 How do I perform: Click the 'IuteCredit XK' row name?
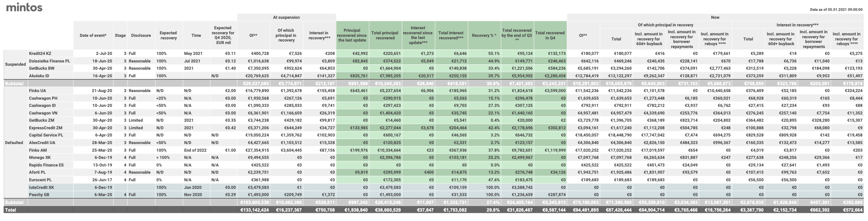41,187
